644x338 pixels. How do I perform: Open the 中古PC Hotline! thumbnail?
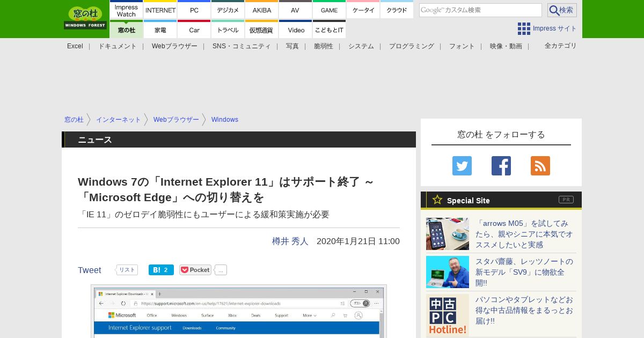coord(448,315)
